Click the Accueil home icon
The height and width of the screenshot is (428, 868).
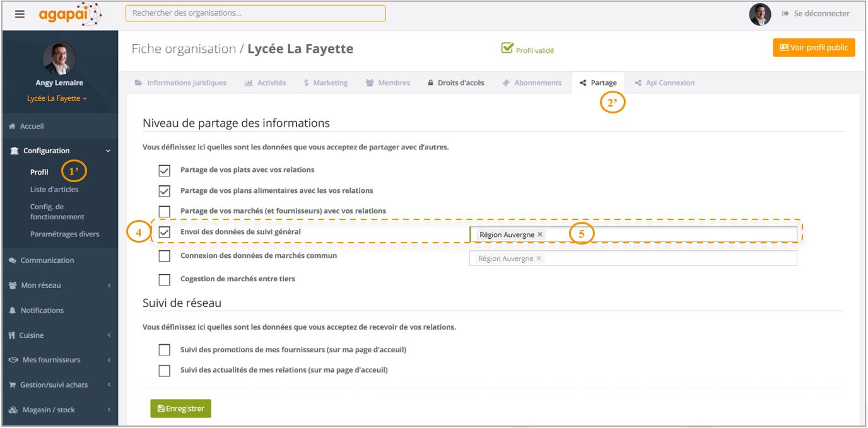(12, 127)
